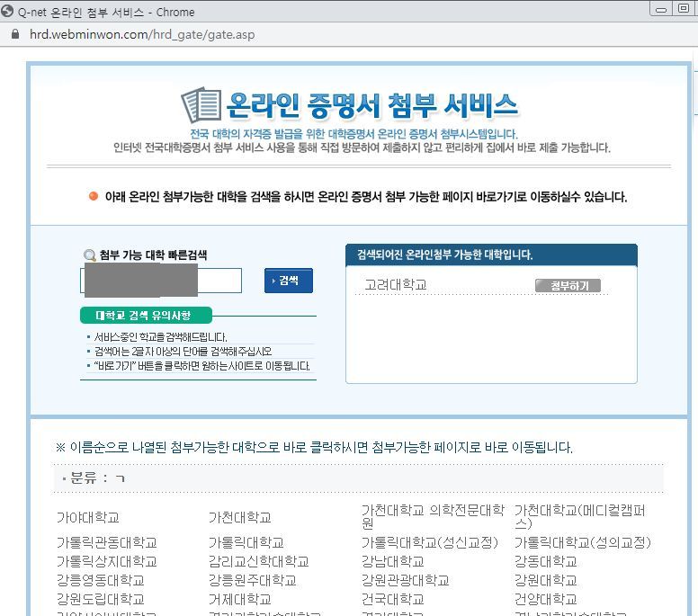
Task: Click the magnifier icon beside 빠른검색
Action: click(x=89, y=255)
